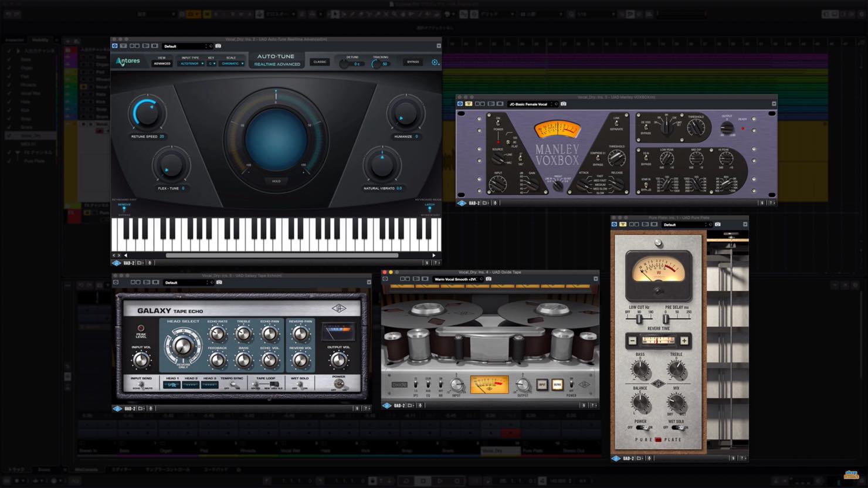Click the Pure Plate Low Cut Hz slider
The image size is (868, 488).
(639, 318)
